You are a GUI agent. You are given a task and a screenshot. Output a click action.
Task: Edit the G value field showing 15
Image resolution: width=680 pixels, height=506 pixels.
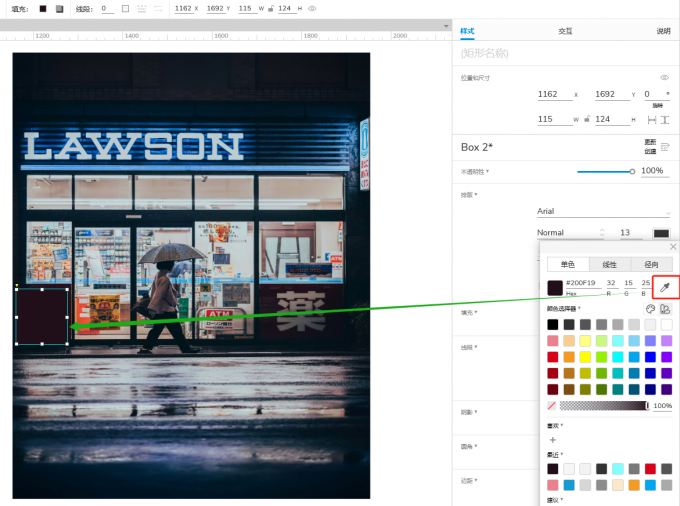[x=628, y=283]
